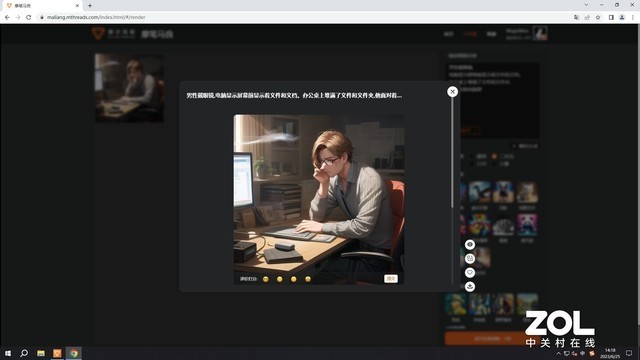Click the pink-purple style thumbnail

click(x=527, y=224)
